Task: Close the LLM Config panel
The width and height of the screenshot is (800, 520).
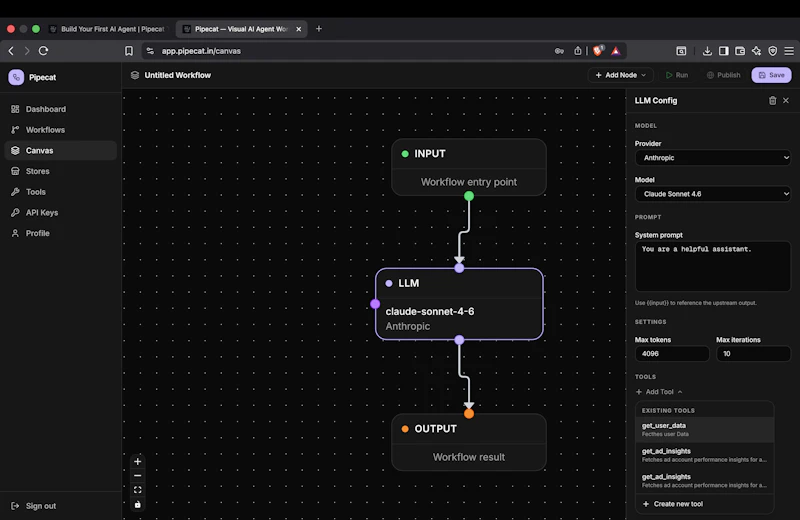Action: pos(786,101)
